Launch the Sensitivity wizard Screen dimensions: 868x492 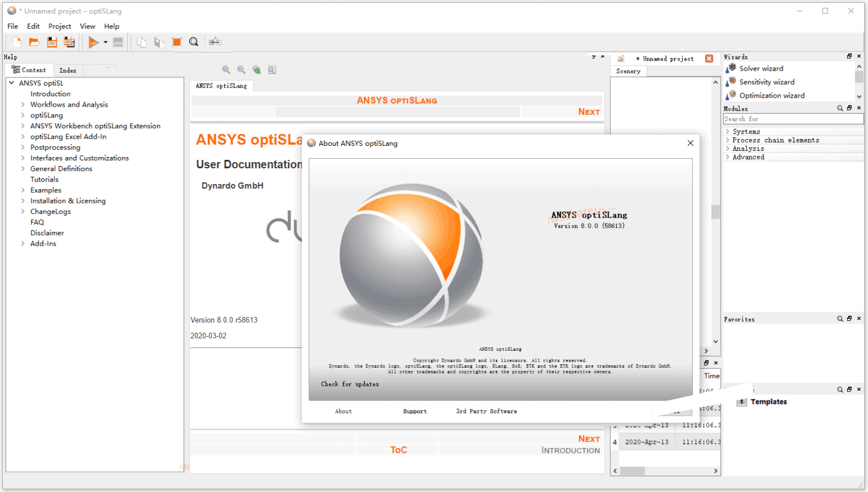click(x=767, y=82)
